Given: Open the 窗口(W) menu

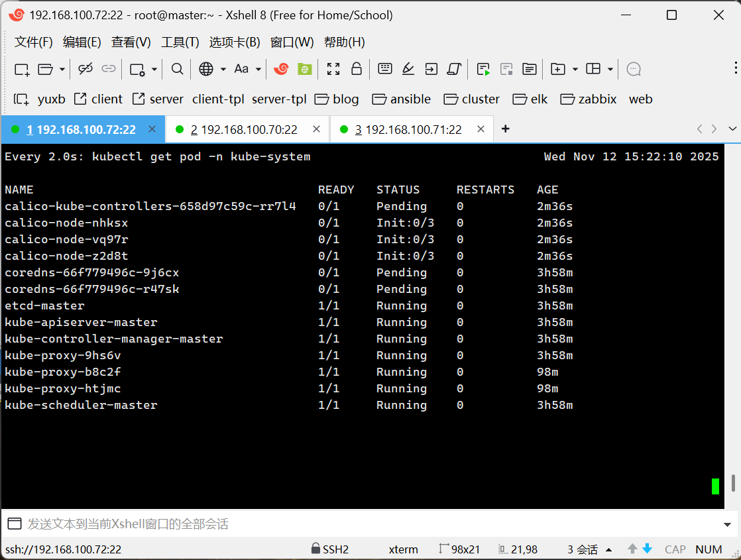Looking at the screenshot, I should [292, 42].
